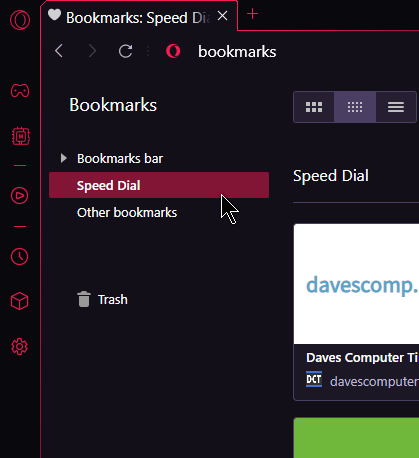Open the Trash folder
419x458 pixels.
tap(102, 299)
